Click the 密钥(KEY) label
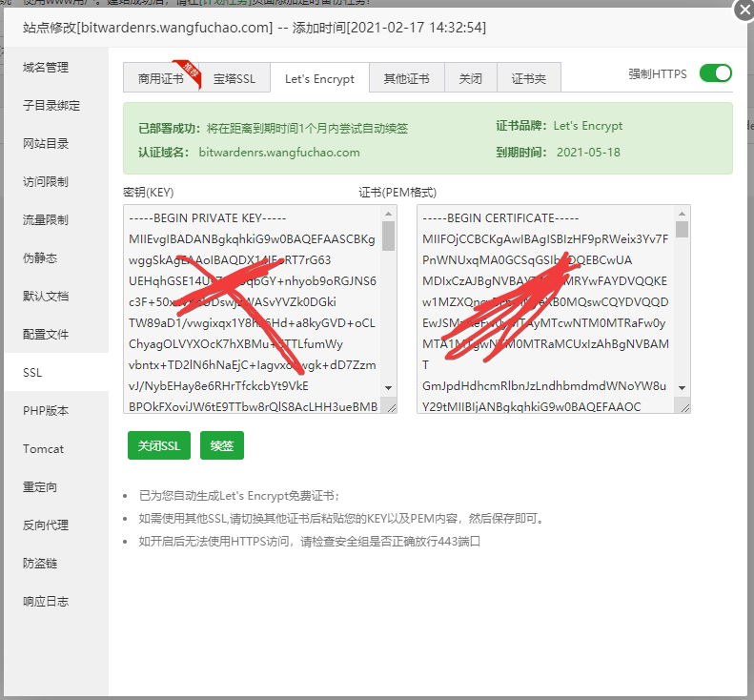 (x=149, y=193)
